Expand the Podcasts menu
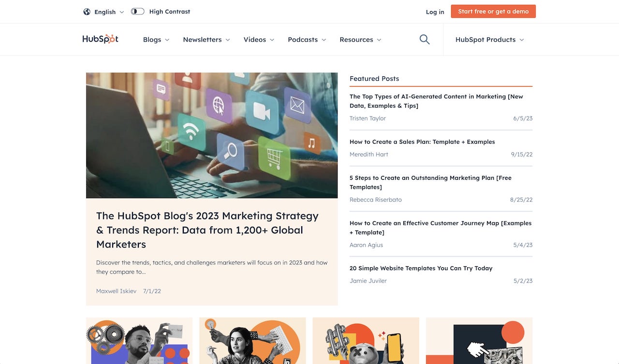Screen dimensions: 619x364 coord(307,40)
